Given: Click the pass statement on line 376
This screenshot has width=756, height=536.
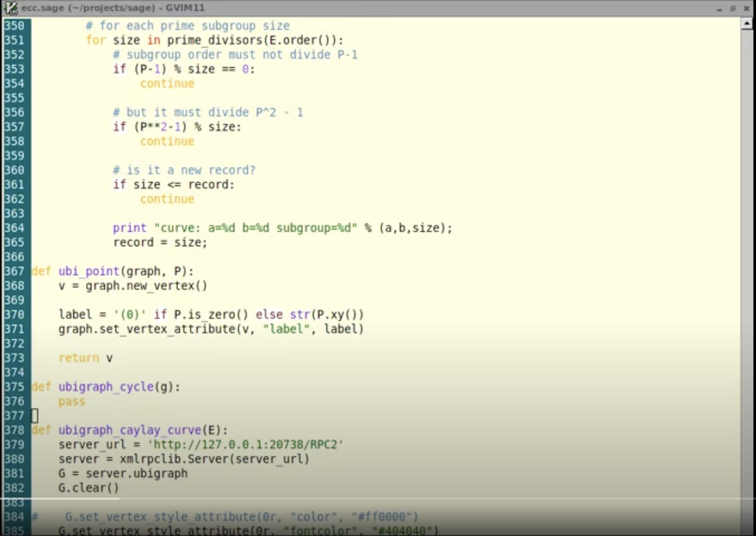Looking at the screenshot, I should click(x=72, y=401).
